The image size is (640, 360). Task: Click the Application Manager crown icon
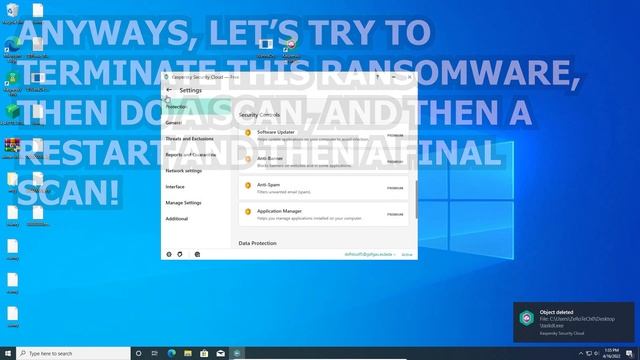click(x=248, y=211)
